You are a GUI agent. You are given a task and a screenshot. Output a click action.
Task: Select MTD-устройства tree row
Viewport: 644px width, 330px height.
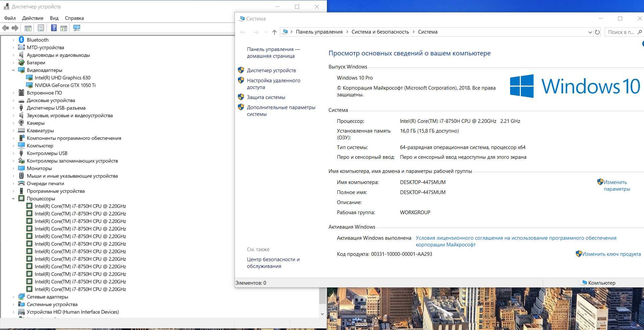[45, 47]
